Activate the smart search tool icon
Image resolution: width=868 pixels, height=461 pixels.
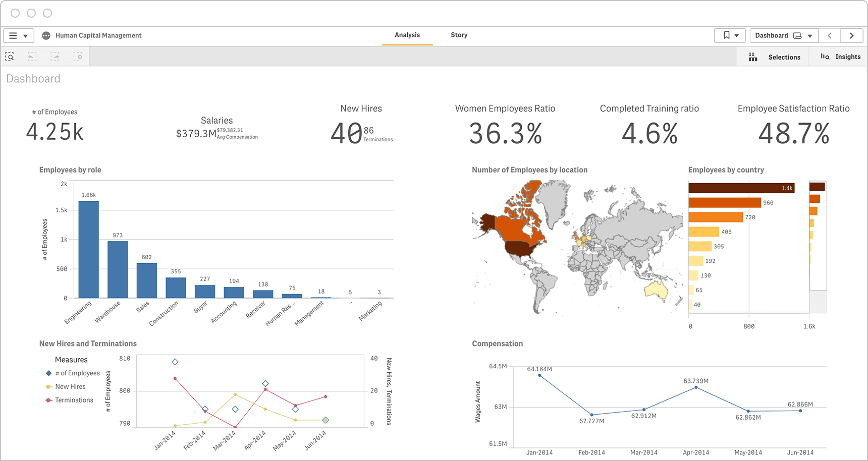10,56
